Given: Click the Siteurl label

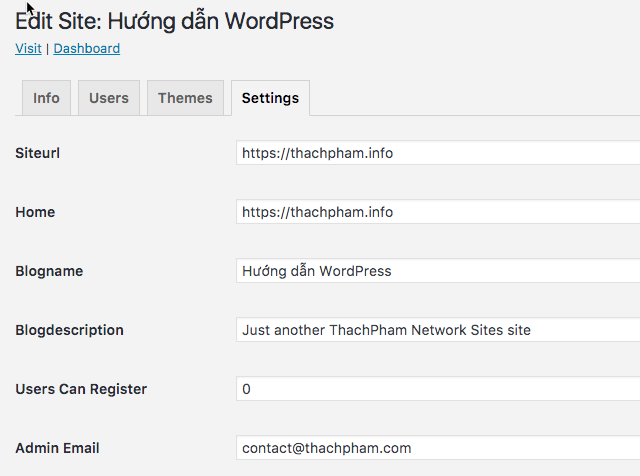Looking at the screenshot, I should (x=38, y=153).
